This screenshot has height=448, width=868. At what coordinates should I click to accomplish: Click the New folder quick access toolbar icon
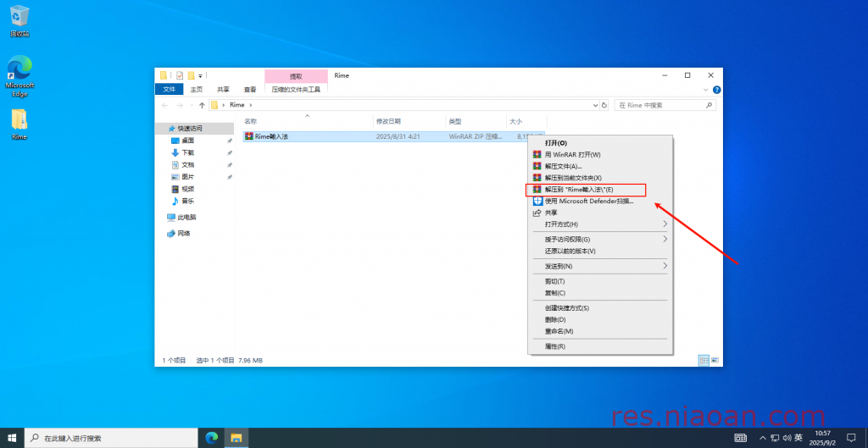pos(191,75)
